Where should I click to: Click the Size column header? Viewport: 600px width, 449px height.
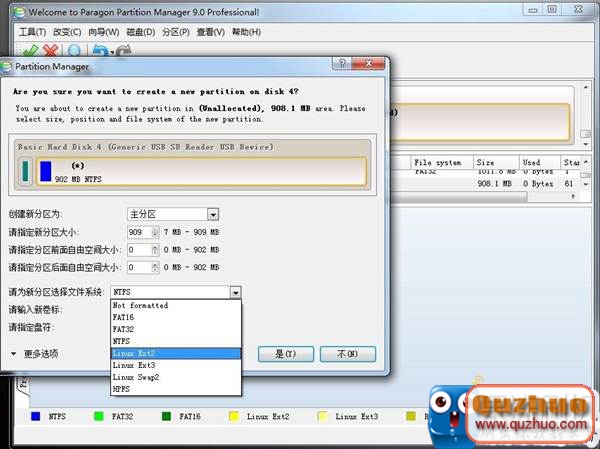tap(496, 163)
